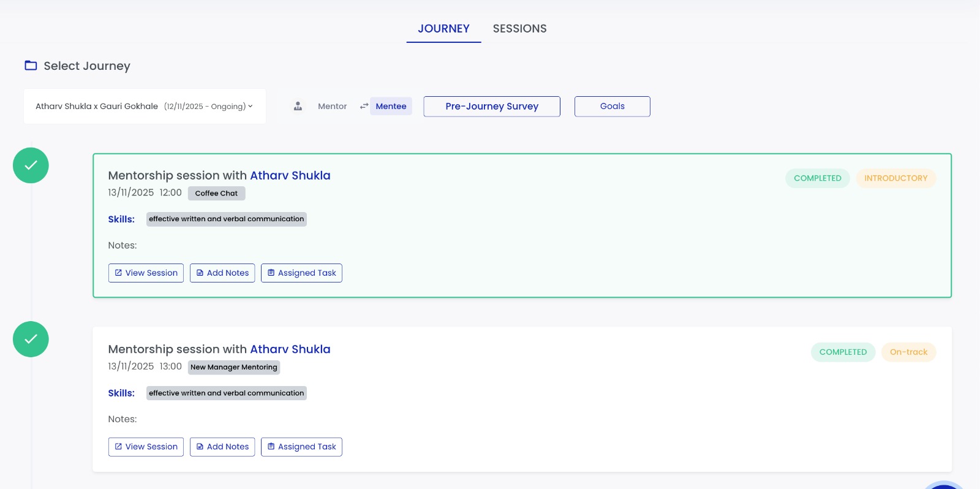This screenshot has width=980, height=489.
Task: Add Notes to the Coffee Chat session
Action: click(x=222, y=273)
